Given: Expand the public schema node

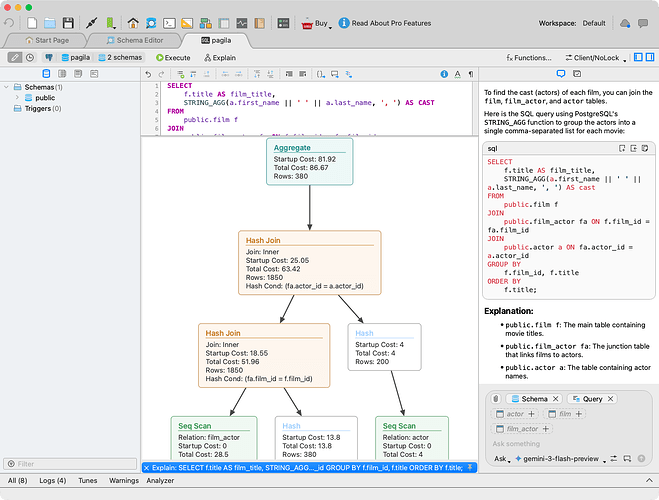Looking at the screenshot, I should pyautogui.click(x=17, y=97).
